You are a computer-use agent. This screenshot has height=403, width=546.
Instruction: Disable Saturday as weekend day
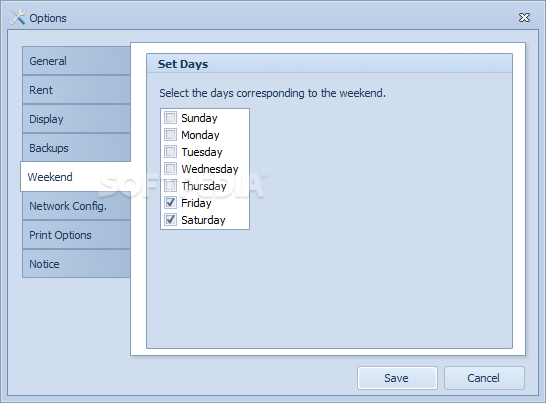tap(171, 220)
